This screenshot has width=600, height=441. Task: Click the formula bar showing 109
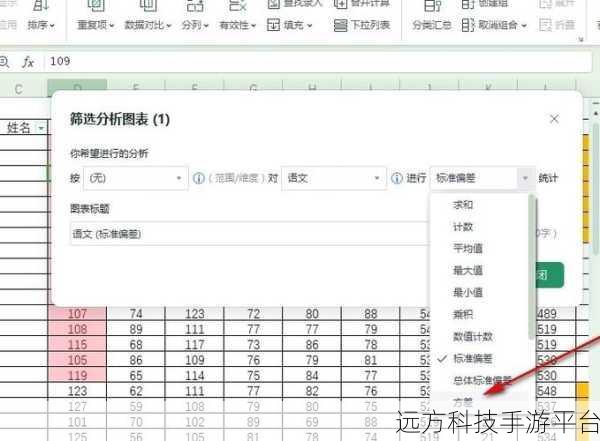coord(318,61)
